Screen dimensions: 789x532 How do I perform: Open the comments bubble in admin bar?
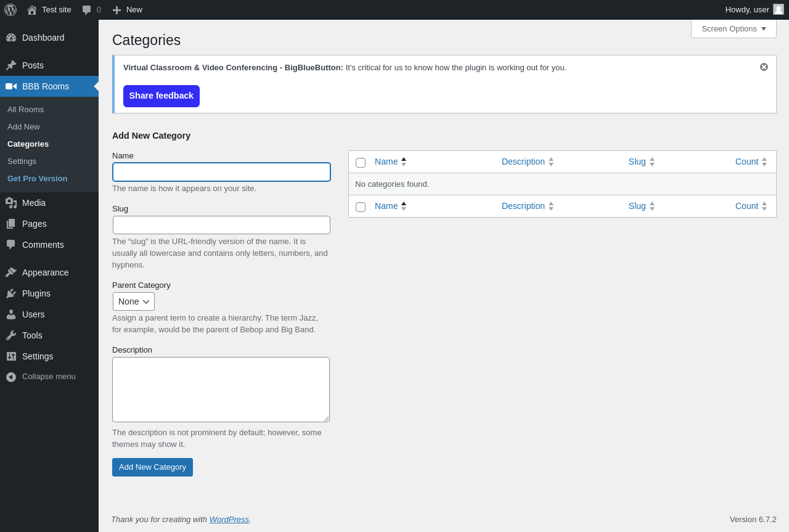pos(87,10)
